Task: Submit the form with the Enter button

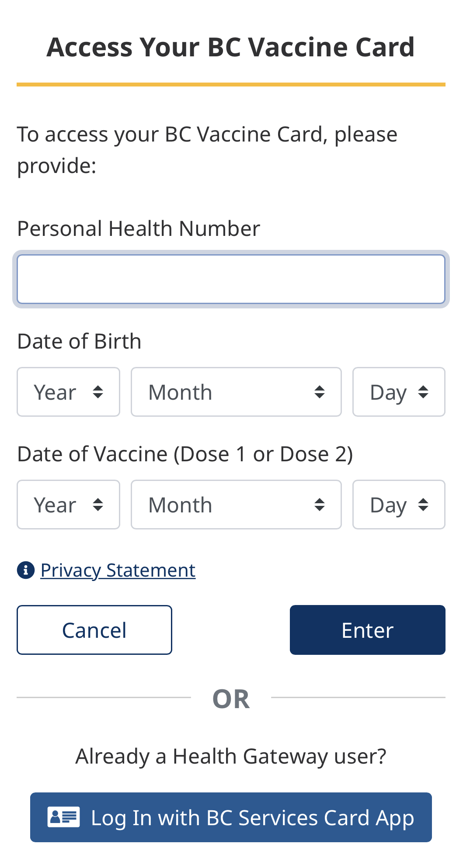Action: (x=368, y=630)
